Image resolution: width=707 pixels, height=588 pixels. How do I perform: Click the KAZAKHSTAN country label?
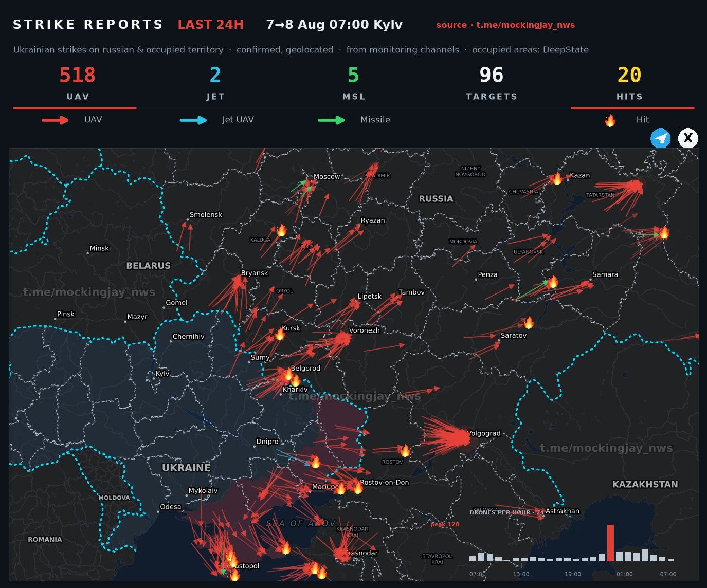click(645, 484)
